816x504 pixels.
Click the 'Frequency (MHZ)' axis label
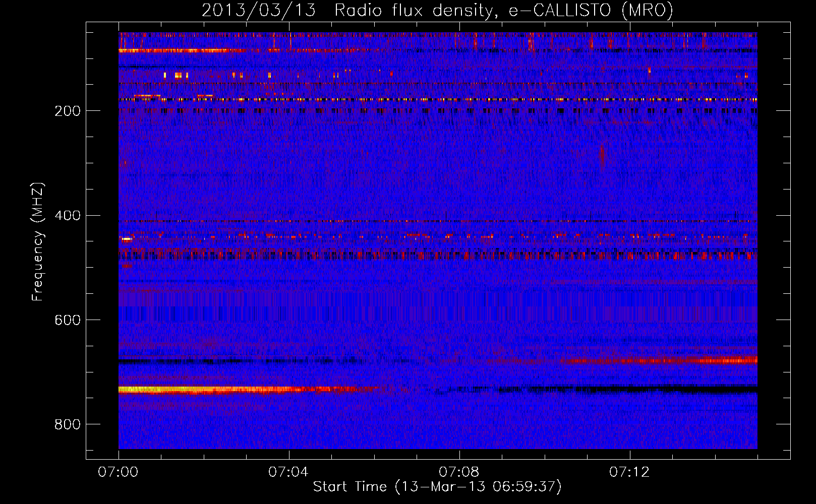click(37, 241)
